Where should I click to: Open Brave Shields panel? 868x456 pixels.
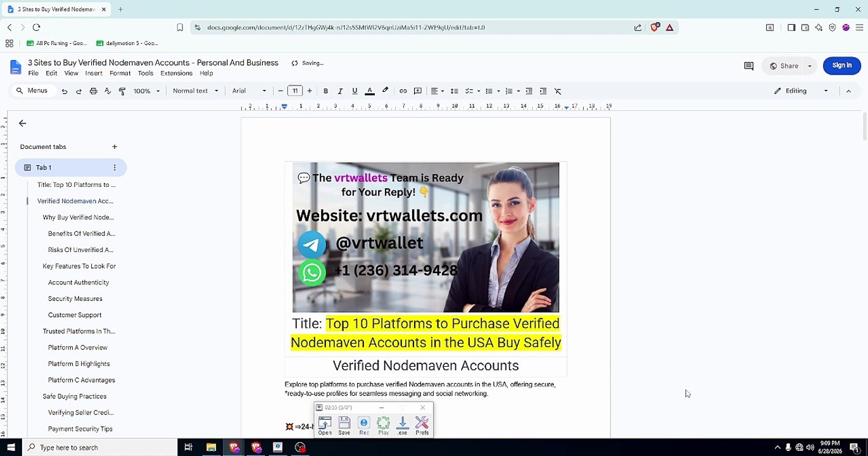(x=655, y=27)
